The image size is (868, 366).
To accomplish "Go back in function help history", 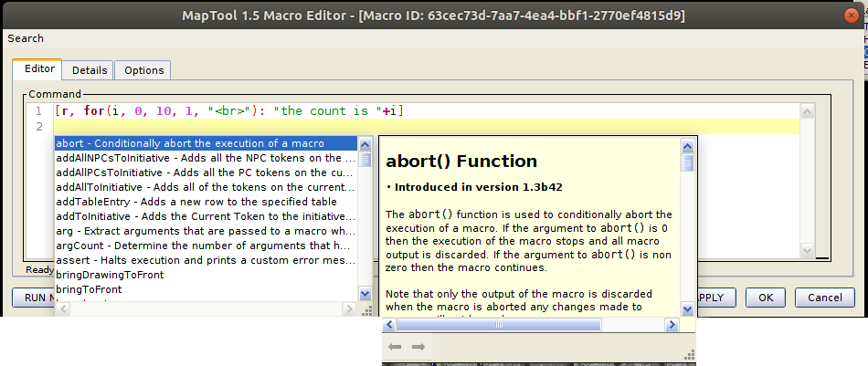I will click(x=395, y=347).
